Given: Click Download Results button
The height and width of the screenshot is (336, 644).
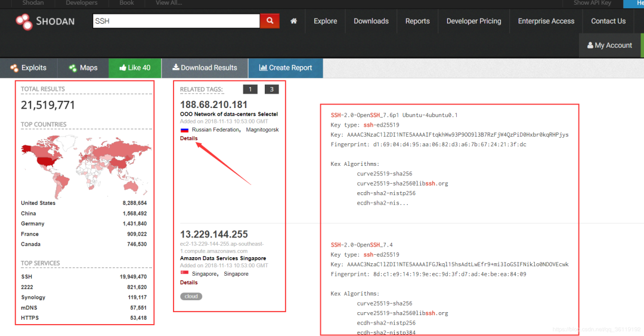Looking at the screenshot, I should [205, 68].
